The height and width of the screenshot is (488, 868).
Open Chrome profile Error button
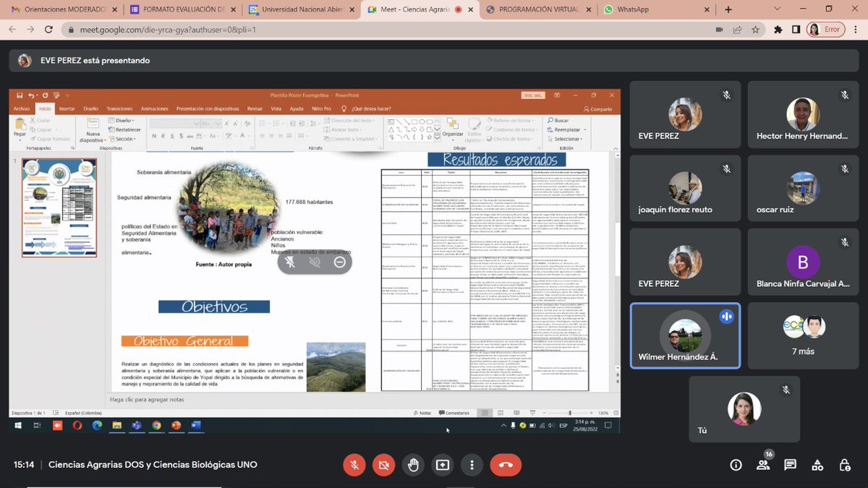point(826,30)
